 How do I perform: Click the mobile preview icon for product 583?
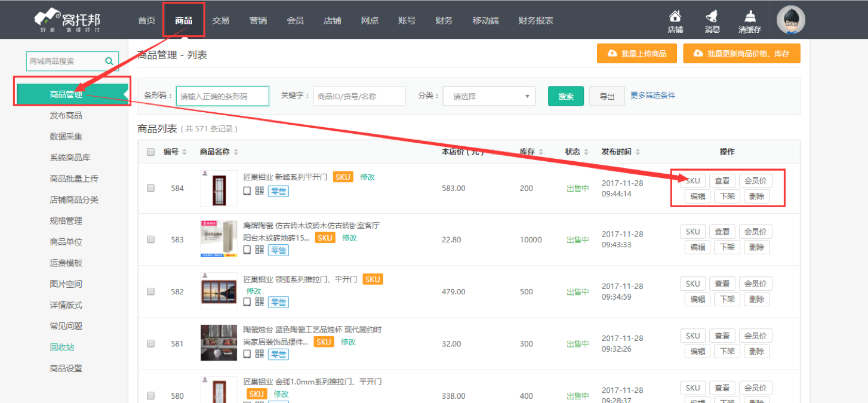(247, 250)
